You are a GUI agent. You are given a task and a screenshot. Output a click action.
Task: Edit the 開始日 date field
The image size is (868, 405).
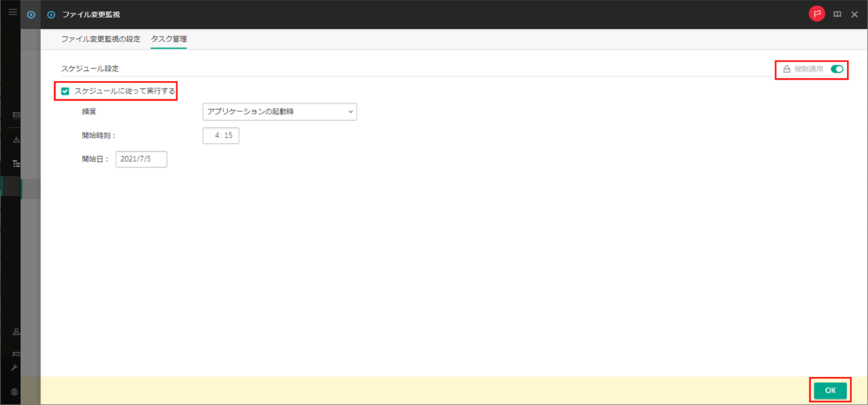point(141,159)
